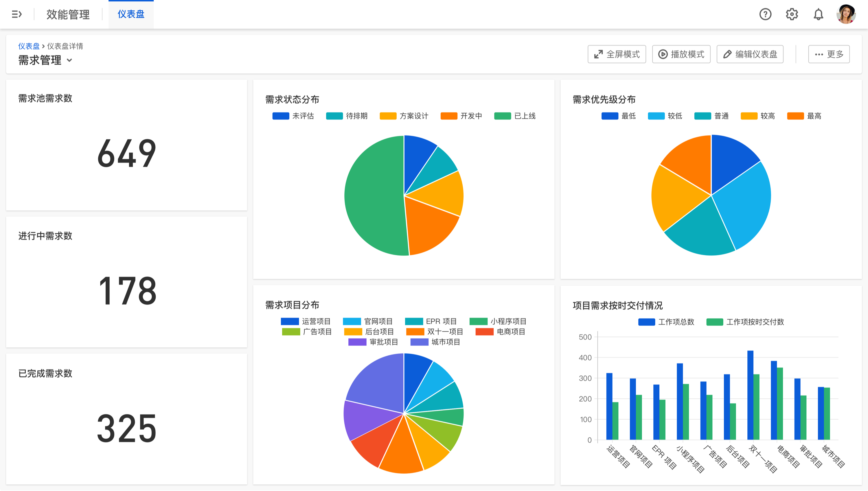Toggle 开发中 legend item
The height and width of the screenshot is (491, 868).
[x=461, y=116]
